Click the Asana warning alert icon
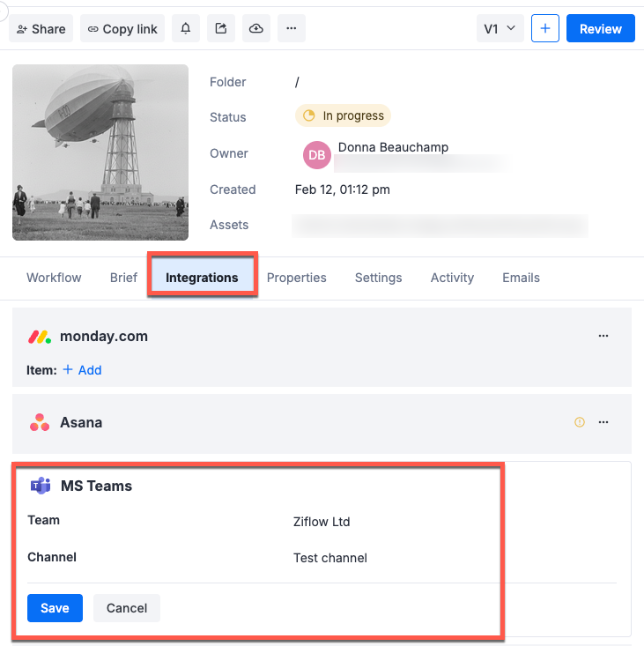Image resolution: width=644 pixels, height=646 pixels. (x=580, y=422)
